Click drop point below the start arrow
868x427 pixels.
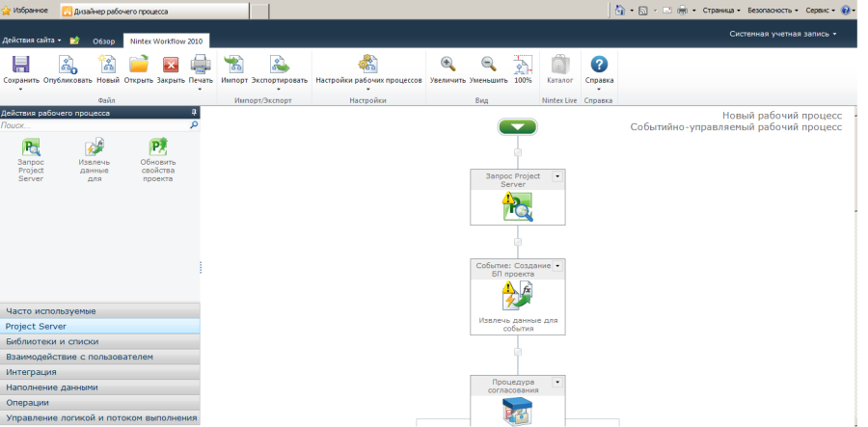(518, 151)
